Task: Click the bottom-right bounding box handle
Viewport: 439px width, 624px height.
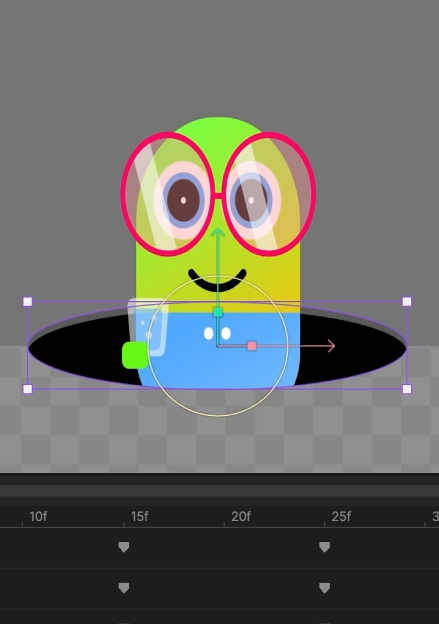Action: (x=407, y=389)
